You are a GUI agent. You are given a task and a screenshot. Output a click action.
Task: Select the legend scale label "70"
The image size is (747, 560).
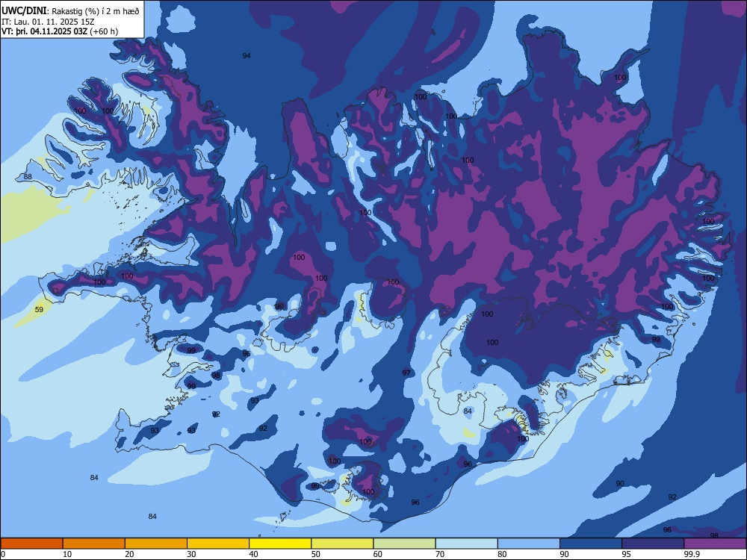pyautogui.click(x=440, y=554)
